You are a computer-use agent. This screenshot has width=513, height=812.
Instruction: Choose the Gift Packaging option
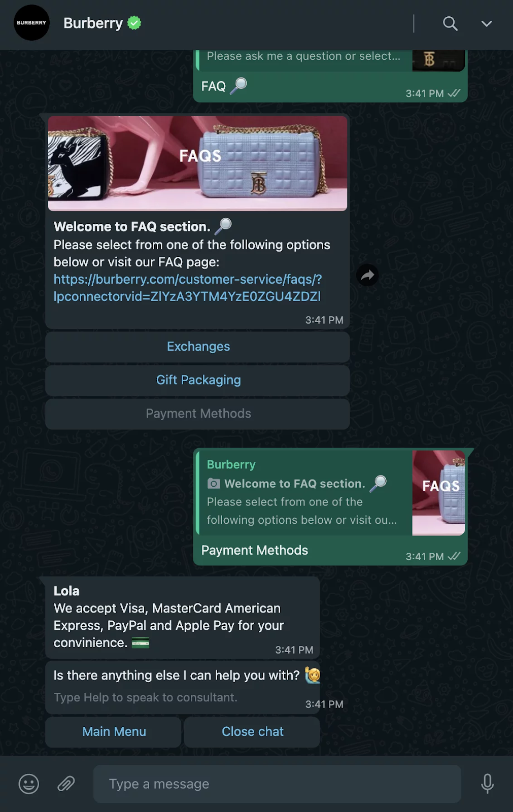click(197, 380)
